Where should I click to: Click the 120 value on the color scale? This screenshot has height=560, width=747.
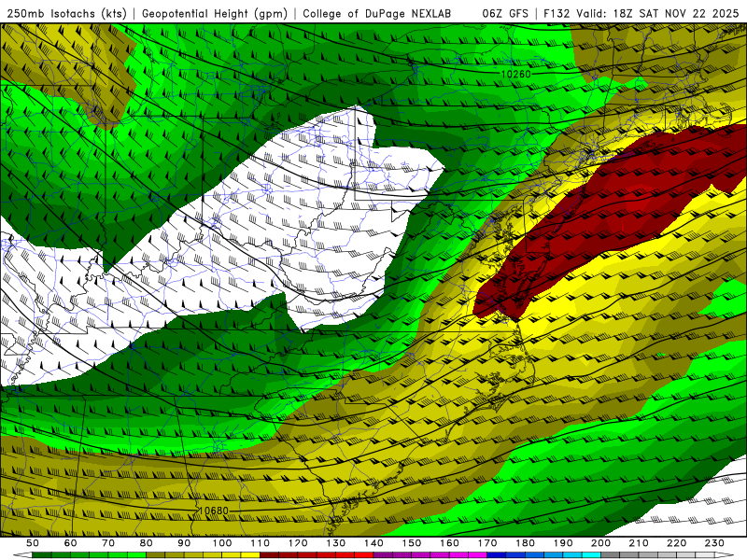298,543
